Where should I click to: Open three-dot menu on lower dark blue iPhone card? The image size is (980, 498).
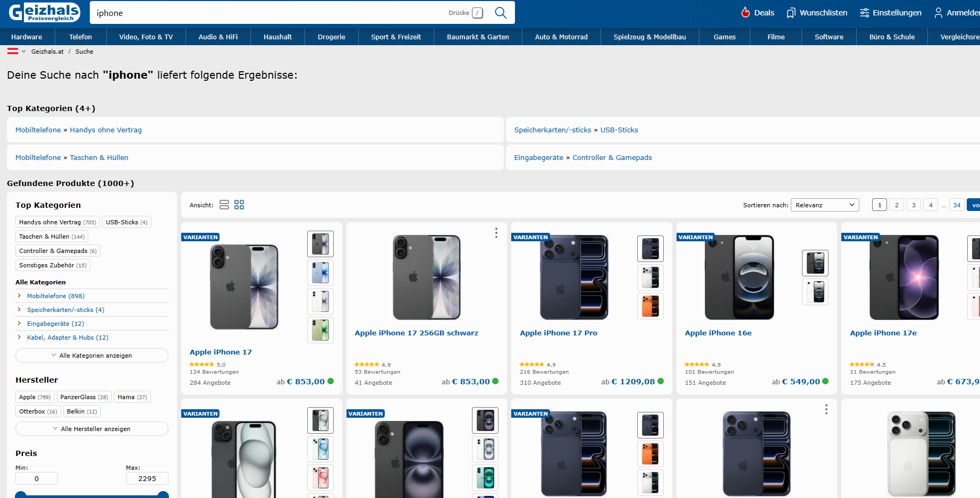(x=826, y=409)
